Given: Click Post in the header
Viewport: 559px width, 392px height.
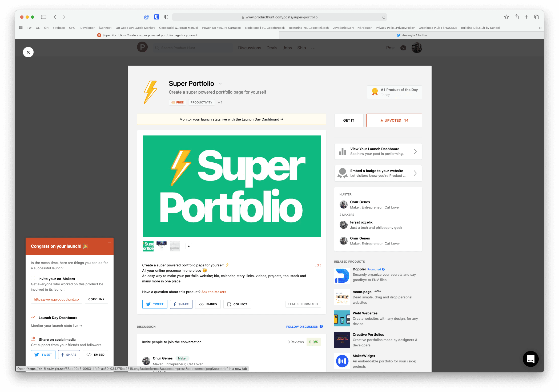Looking at the screenshot, I should pos(390,48).
